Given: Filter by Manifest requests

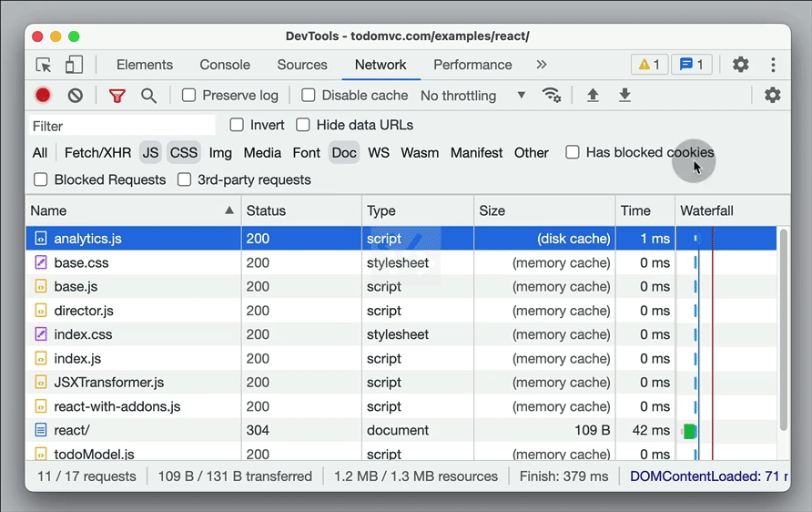Looking at the screenshot, I should 476,153.
